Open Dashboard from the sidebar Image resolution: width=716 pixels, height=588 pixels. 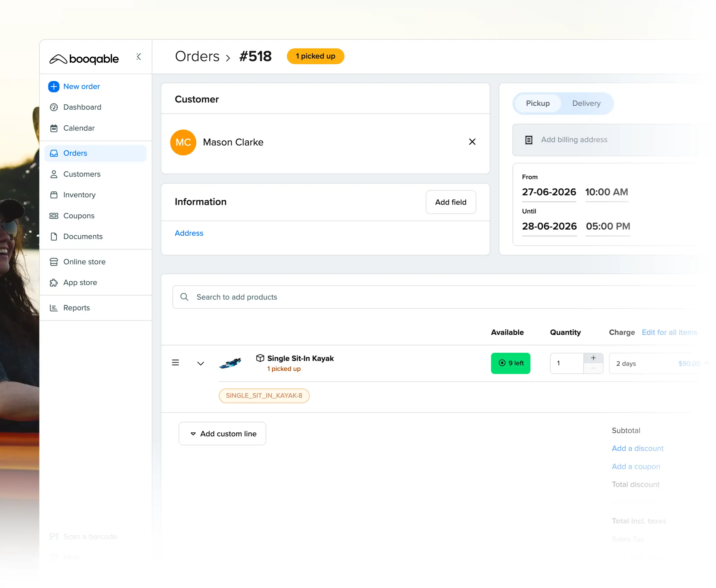coord(82,107)
